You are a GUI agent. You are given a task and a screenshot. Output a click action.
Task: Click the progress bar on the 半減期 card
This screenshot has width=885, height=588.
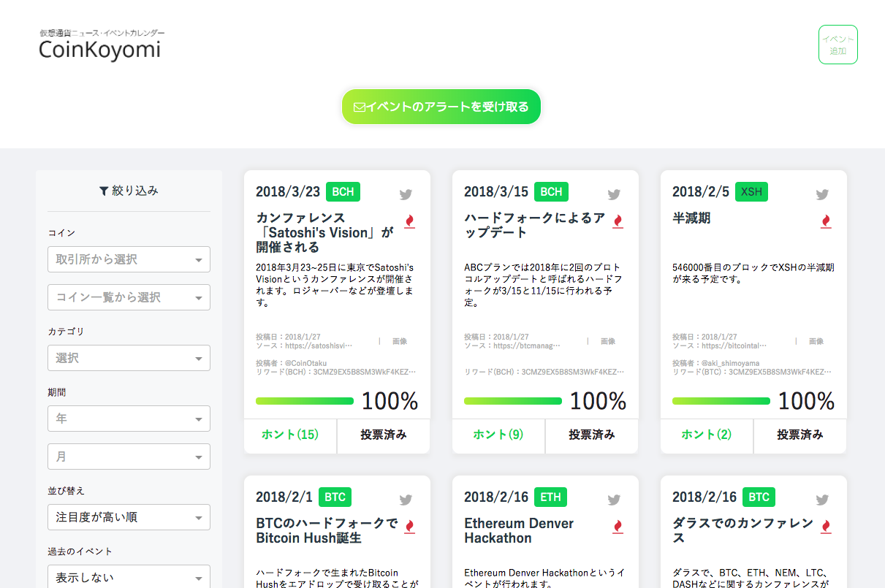coord(721,401)
